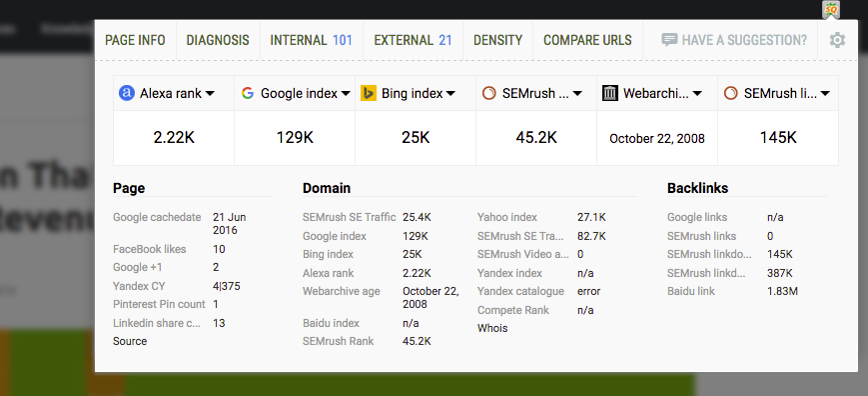The image size is (868, 396).
Task: Click the Google G logo icon
Action: click(248, 93)
